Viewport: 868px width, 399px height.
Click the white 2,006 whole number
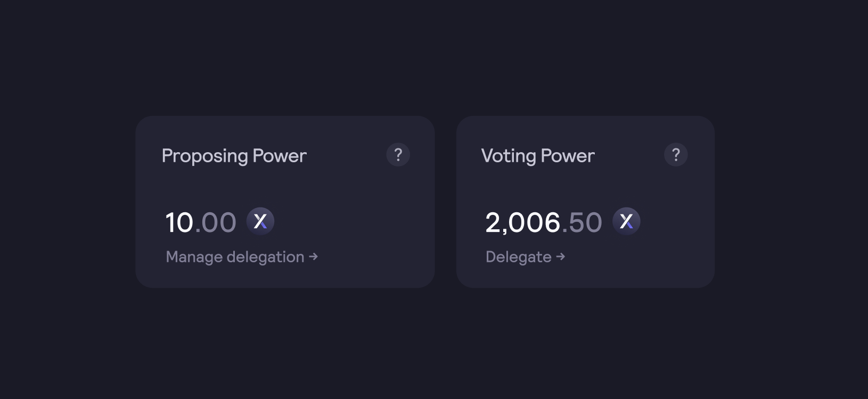(523, 222)
